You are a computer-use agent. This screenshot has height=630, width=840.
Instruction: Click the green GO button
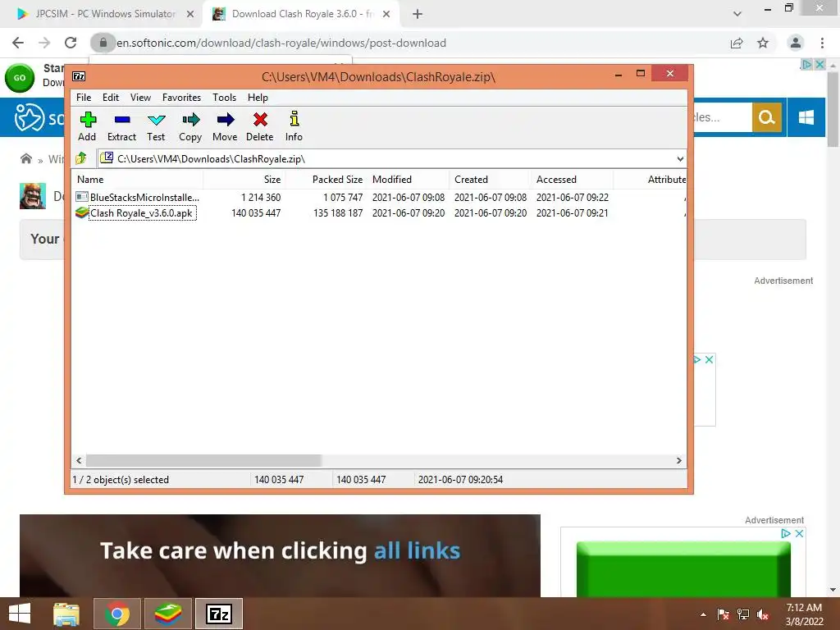(20, 78)
